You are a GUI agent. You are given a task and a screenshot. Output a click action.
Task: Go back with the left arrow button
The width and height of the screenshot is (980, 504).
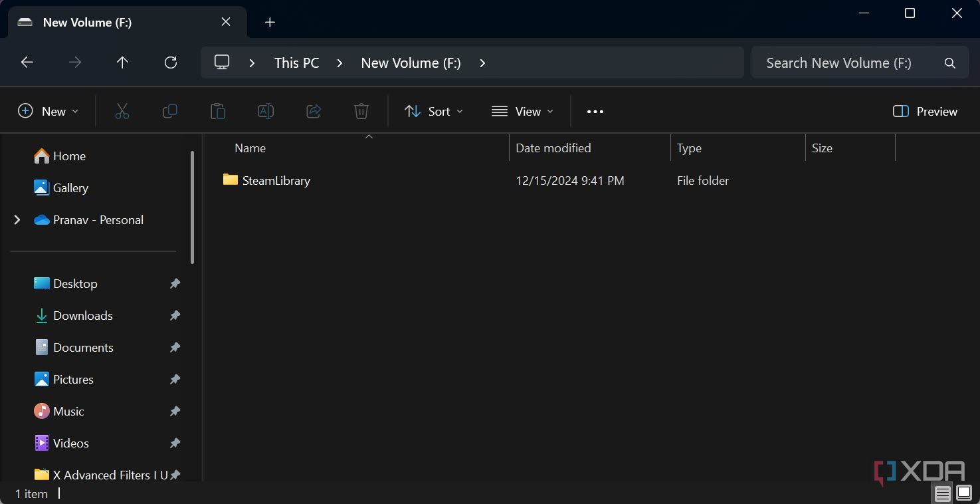pos(27,63)
